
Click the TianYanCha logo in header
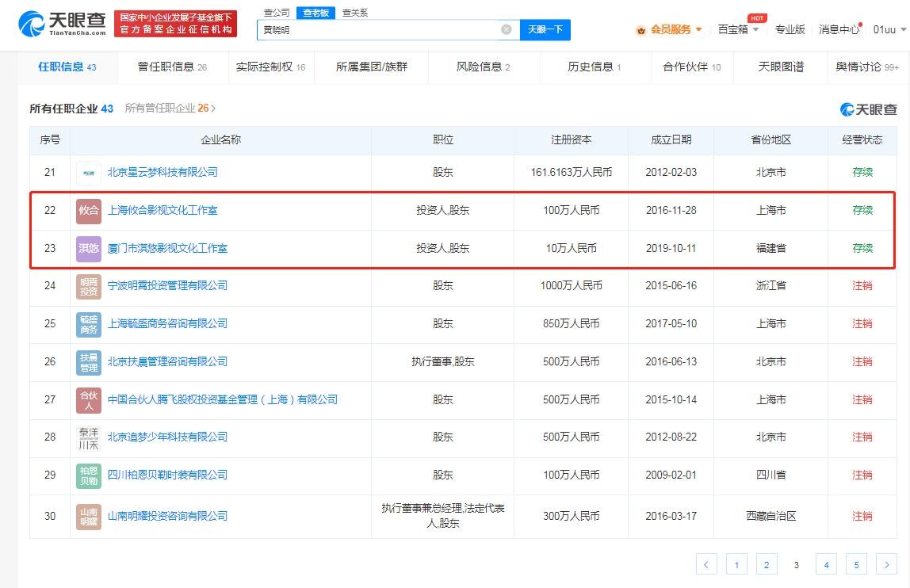pos(62,23)
